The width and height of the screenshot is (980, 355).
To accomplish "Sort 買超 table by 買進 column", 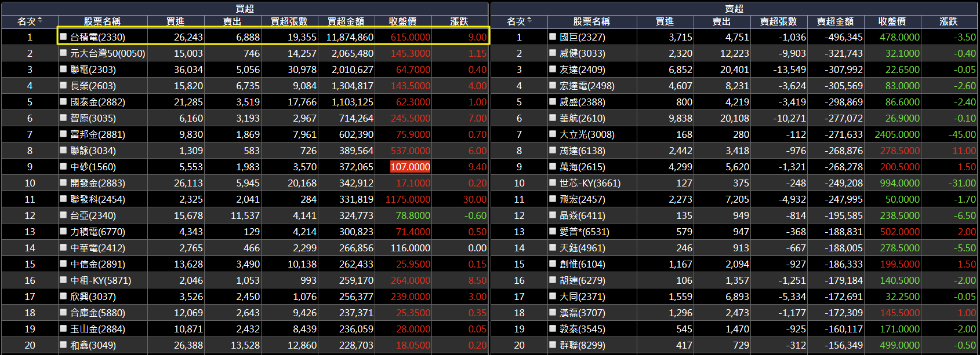I will click(175, 21).
